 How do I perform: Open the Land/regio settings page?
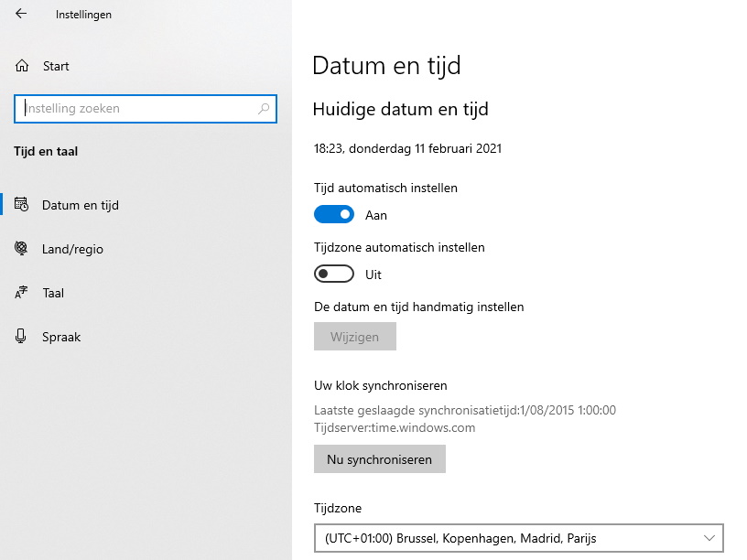click(x=72, y=249)
